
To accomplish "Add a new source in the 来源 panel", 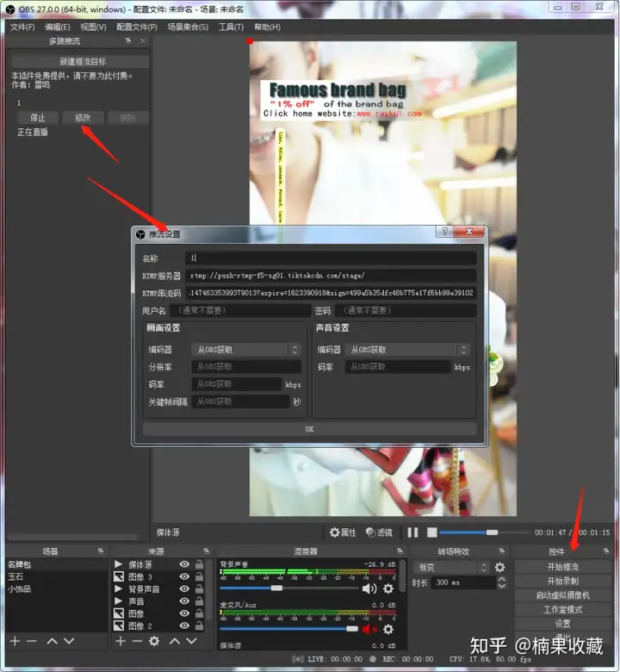I will click(121, 641).
